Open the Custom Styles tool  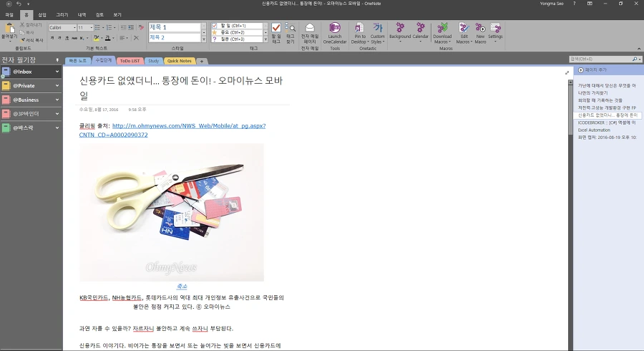pos(377,33)
